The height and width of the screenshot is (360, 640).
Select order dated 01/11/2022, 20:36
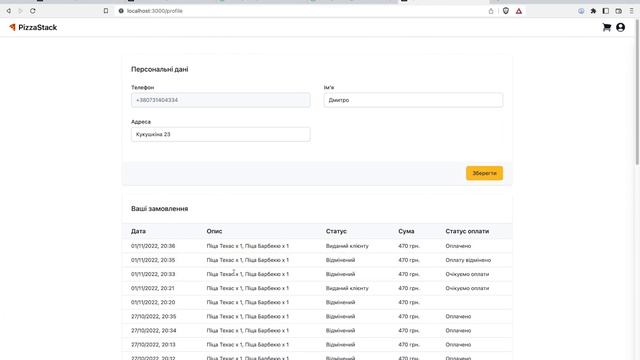[x=317, y=246]
